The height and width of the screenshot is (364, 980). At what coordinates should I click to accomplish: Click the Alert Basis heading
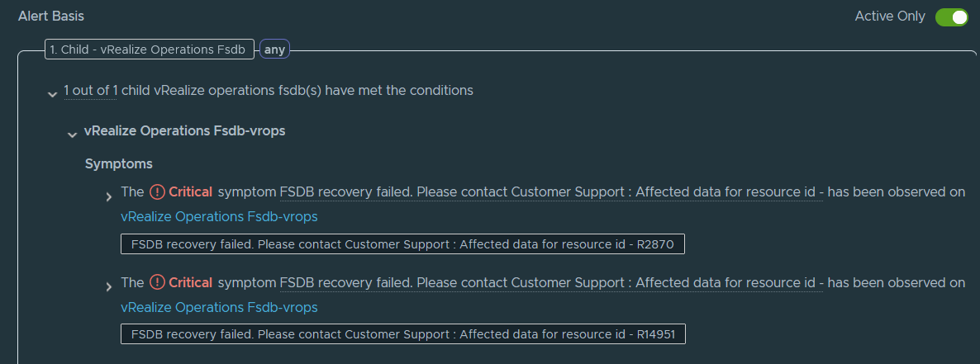(51, 17)
